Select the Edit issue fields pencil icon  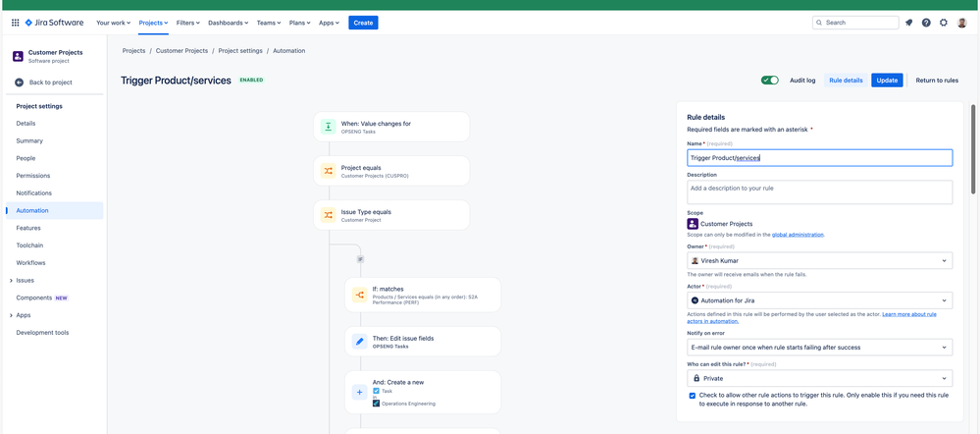pos(359,342)
